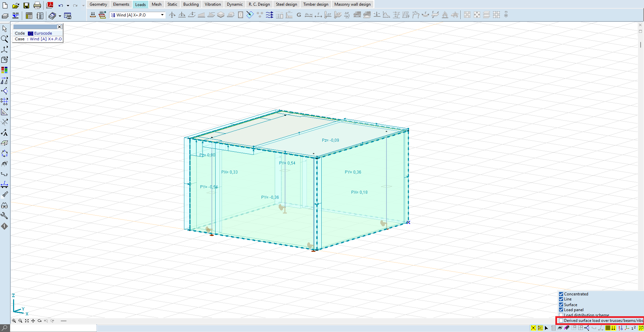Open the layer manager stacked sheets icon

[x=5, y=16]
